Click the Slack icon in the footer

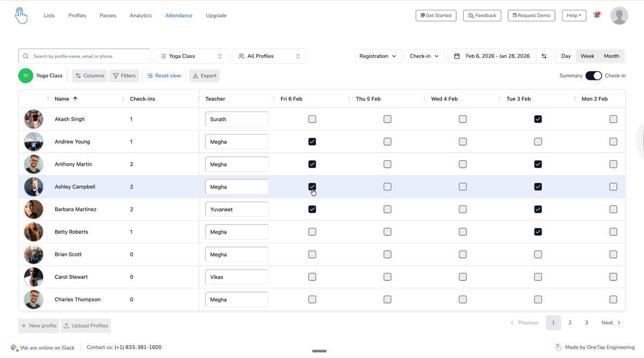coord(14,348)
